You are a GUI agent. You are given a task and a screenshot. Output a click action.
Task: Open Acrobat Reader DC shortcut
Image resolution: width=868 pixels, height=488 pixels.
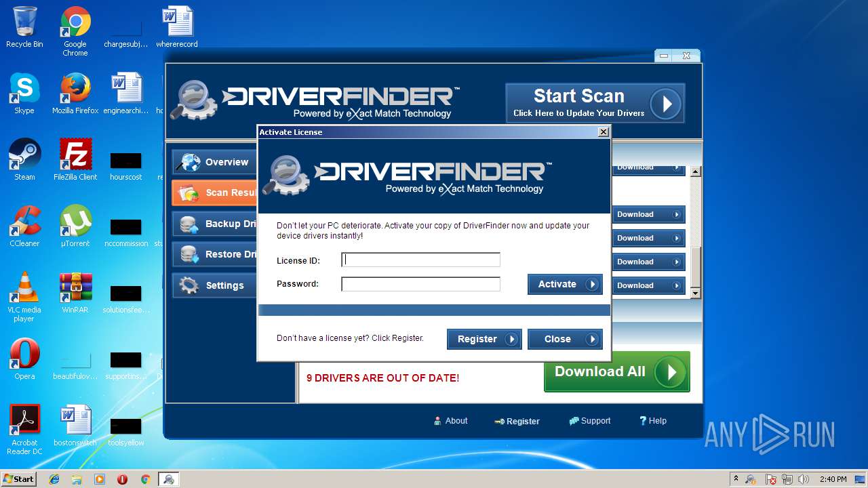tap(24, 430)
